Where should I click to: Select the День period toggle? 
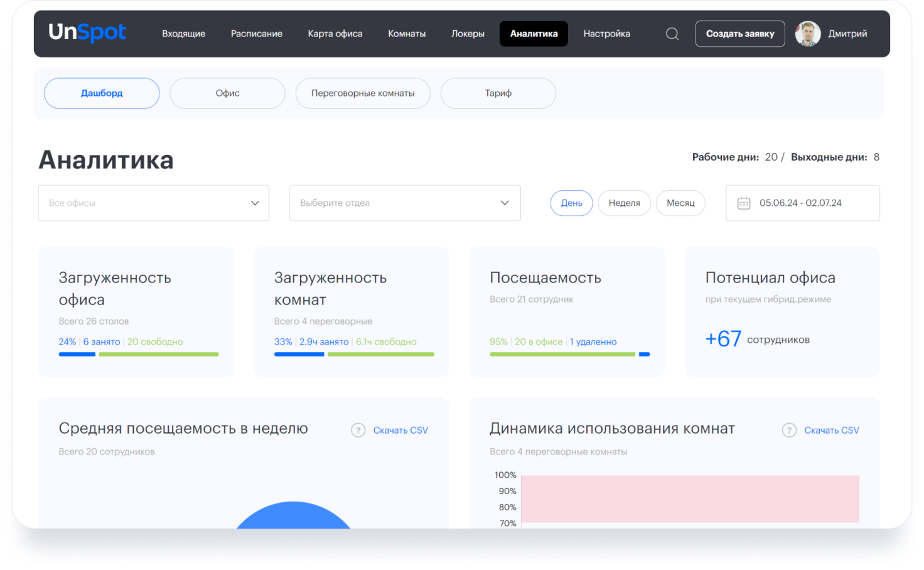click(571, 203)
